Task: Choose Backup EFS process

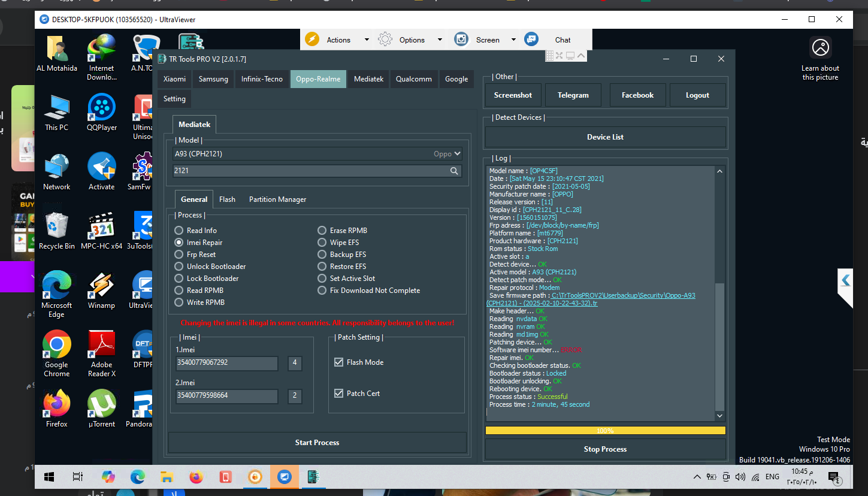Action: (x=322, y=255)
